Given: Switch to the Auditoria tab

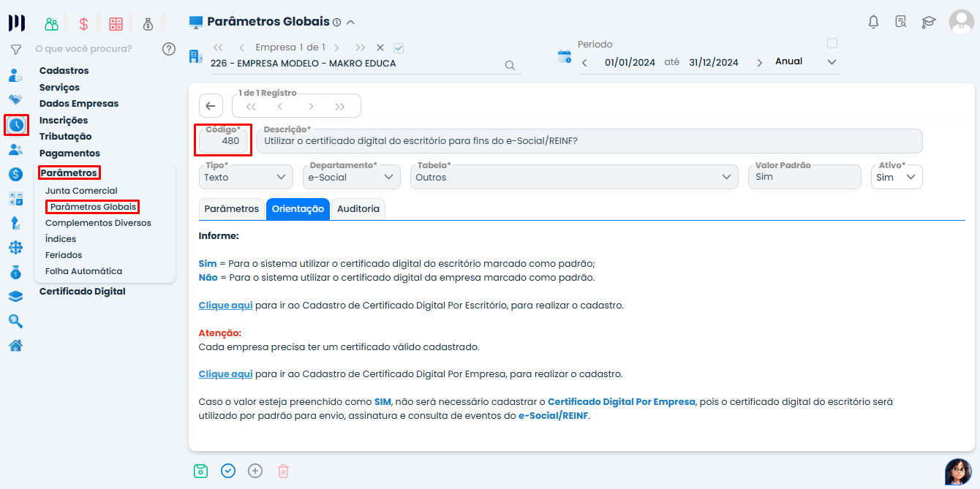Looking at the screenshot, I should (358, 209).
